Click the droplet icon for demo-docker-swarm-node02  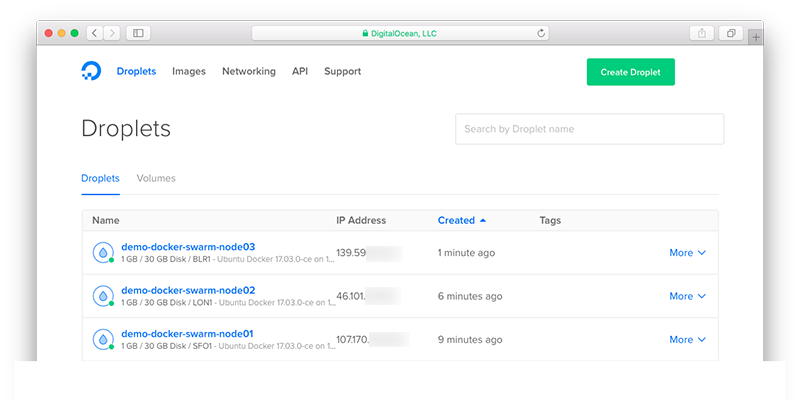pos(103,296)
